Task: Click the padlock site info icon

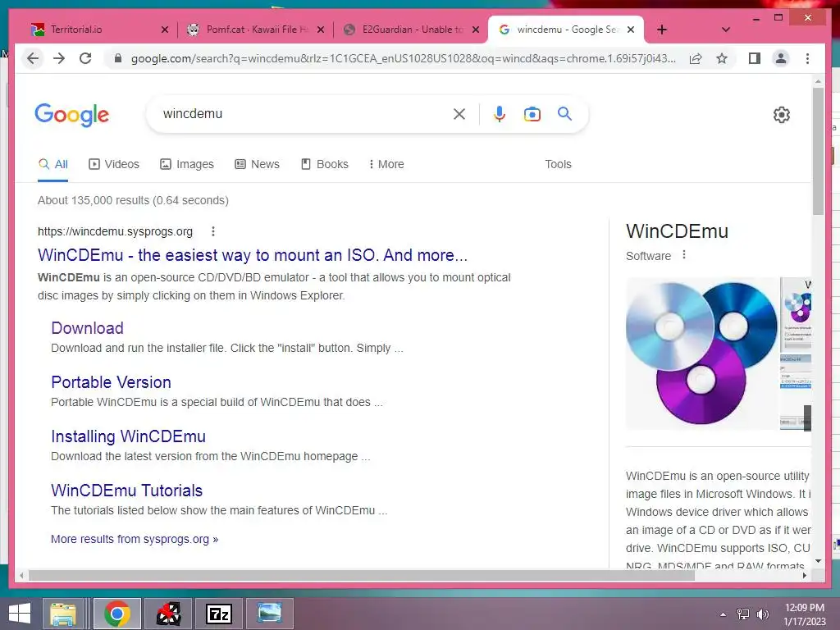Action: click(x=118, y=58)
